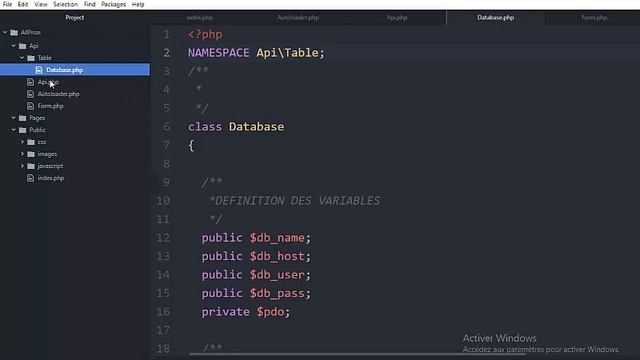This screenshot has height=360, width=640.
Task: Click the javascript folder icon
Action: pos(31,166)
